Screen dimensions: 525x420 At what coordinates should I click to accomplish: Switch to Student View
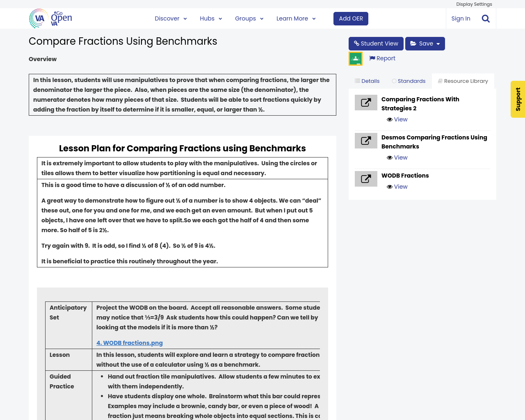click(x=376, y=43)
